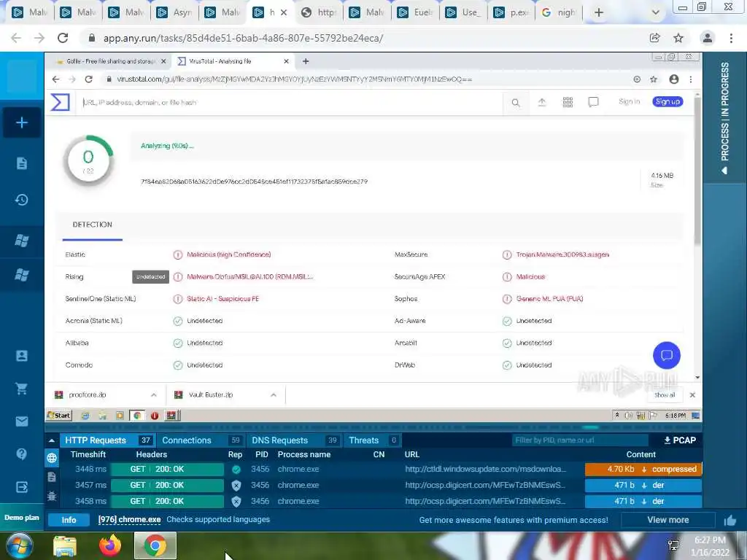
Task: Open the outer Chrome tab list chevron
Action: [x=656, y=12]
